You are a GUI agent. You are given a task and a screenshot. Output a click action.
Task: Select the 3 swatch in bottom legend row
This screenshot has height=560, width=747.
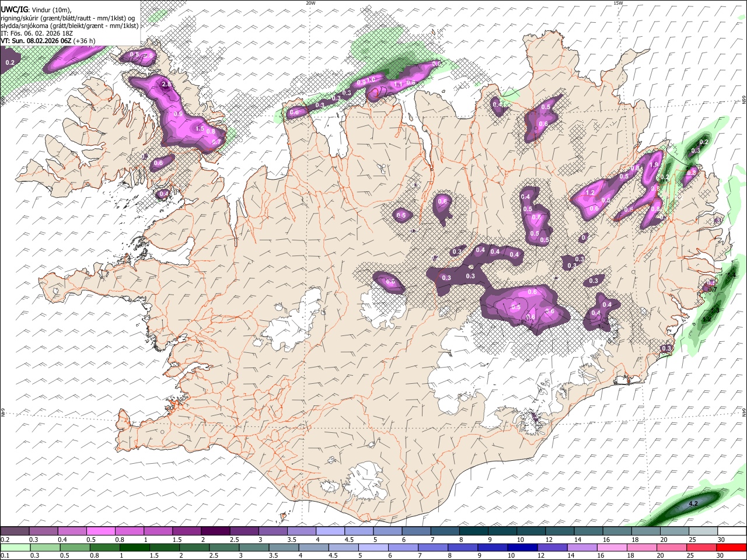255,547
